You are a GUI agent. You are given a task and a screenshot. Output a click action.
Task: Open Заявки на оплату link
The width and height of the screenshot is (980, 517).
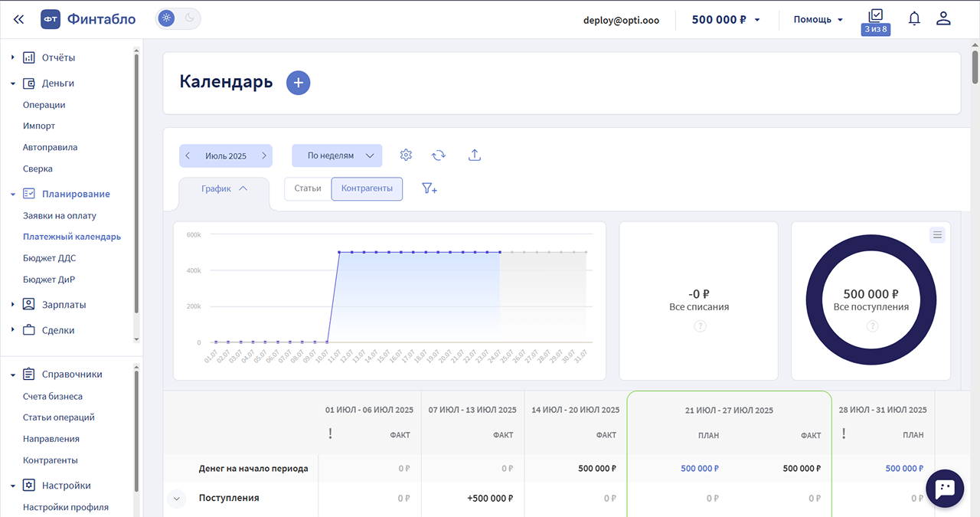[x=60, y=216]
